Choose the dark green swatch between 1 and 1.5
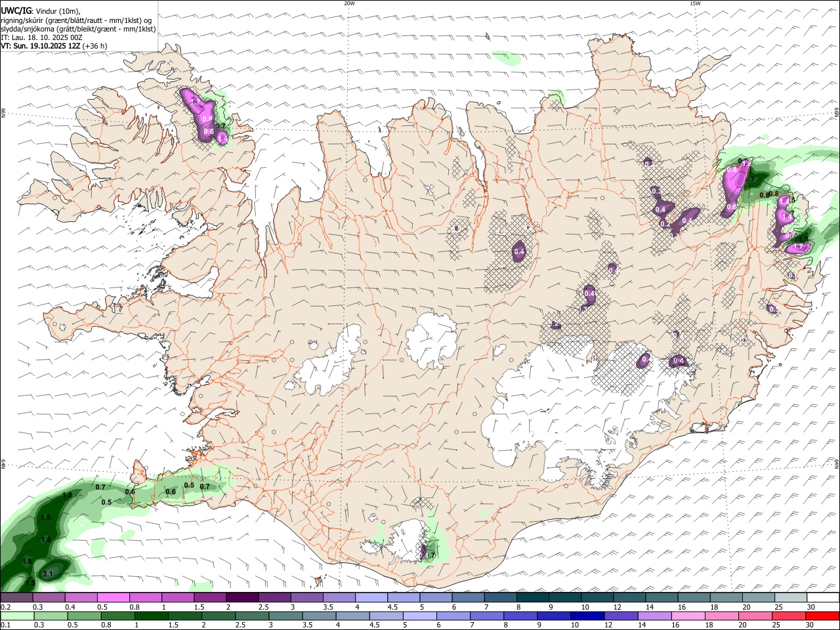The image size is (840, 630). coord(151,616)
